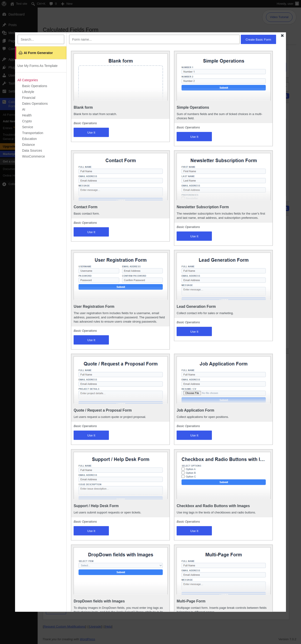This screenshot has height=644, width=301.
Task: Open the Help link in footer
Action: [108, 626]
